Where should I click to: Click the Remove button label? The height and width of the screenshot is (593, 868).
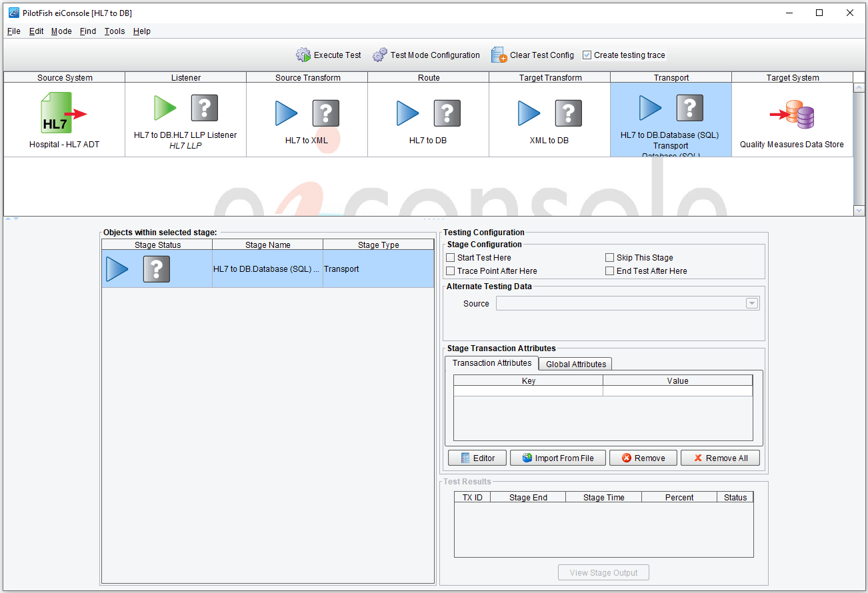[x=650, y=458]
